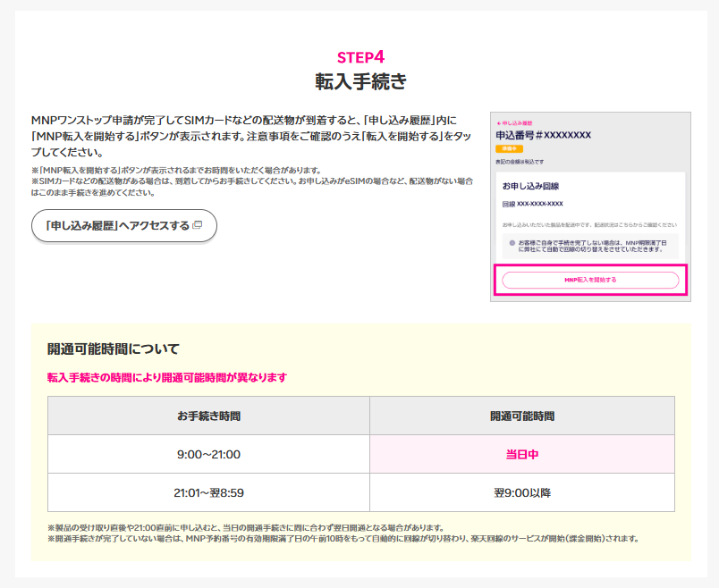Click the pink 転入手続きの時間により開通可能時間が異なります text
This screenshot has width=719, height=588.
coord(166,377)
